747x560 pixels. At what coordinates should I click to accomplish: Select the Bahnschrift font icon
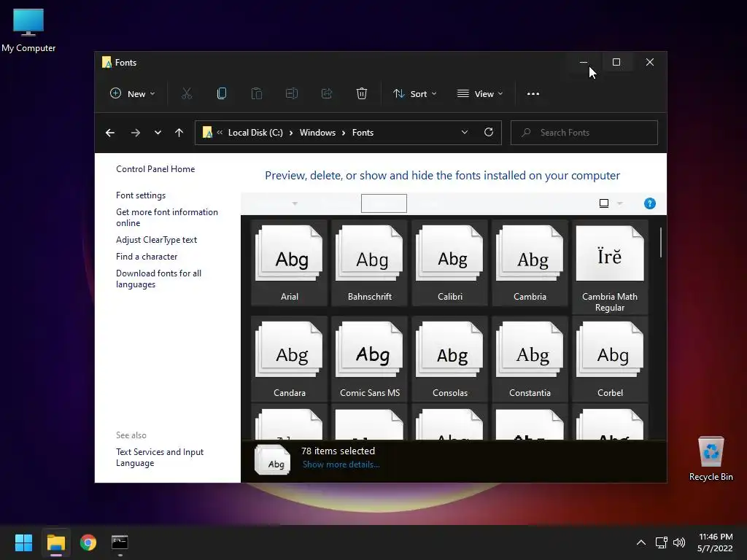point(370,263)
